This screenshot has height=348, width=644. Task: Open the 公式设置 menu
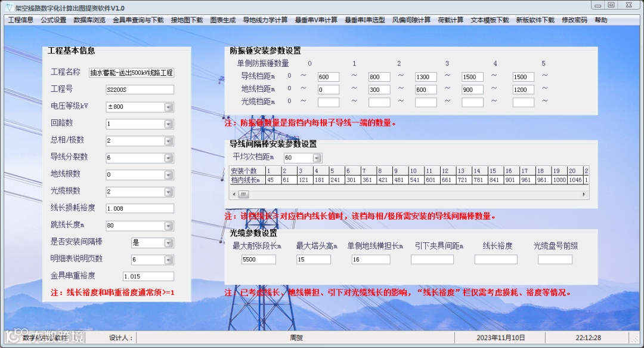54,20
